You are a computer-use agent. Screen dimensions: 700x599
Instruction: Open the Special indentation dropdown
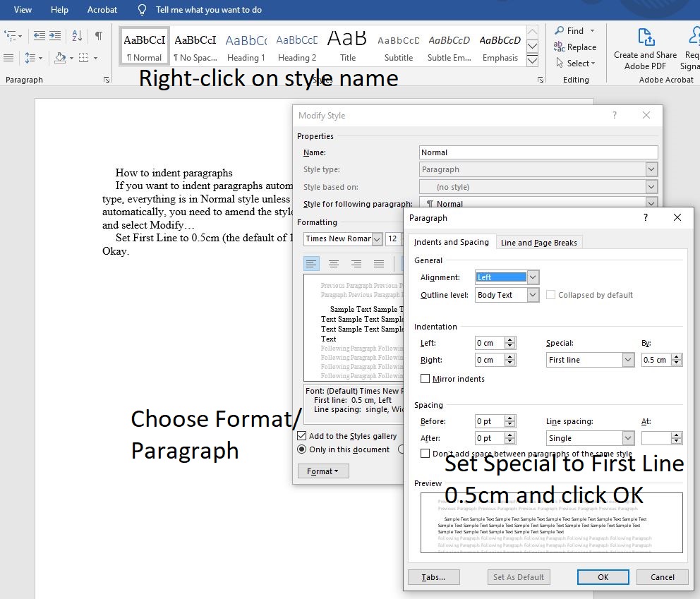[628, 360]
